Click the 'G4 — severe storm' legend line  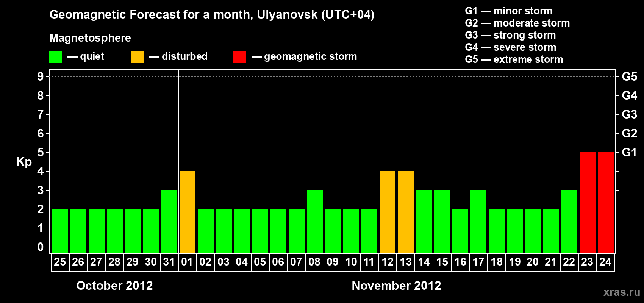click(511, 47)
